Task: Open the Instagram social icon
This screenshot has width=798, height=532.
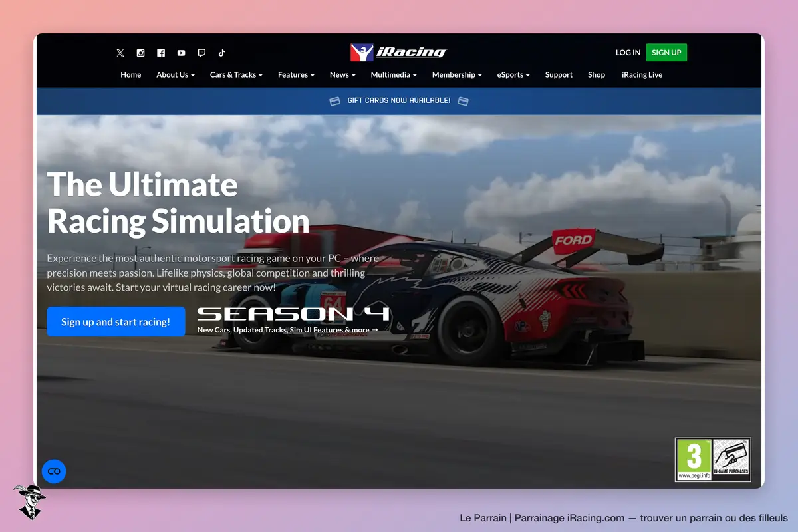Action: tap(140, 53)
